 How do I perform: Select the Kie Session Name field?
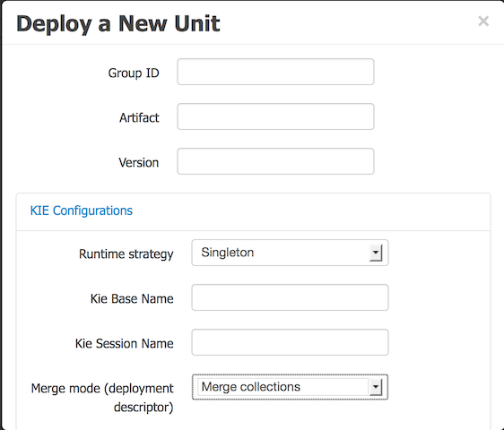290,342
